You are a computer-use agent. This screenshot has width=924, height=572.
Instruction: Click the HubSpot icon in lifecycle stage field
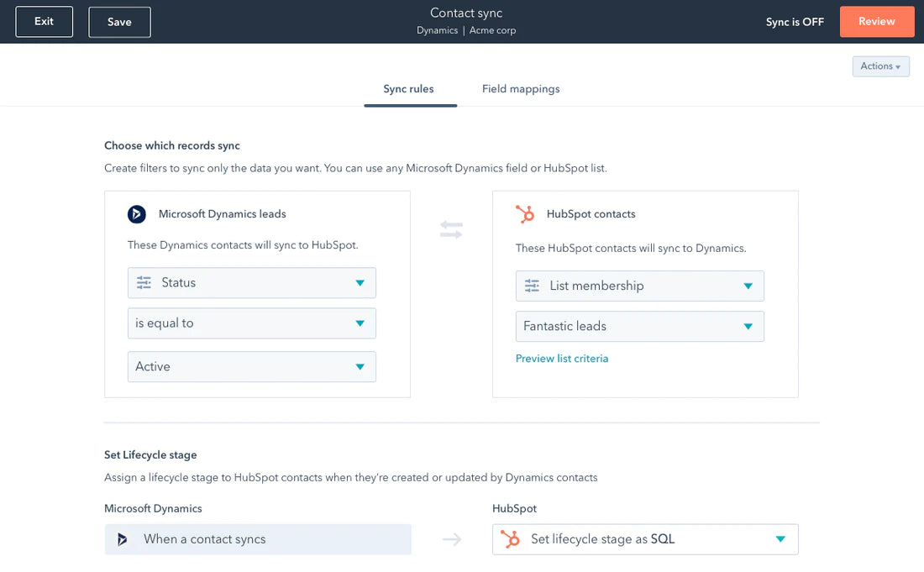coord(511,539)
